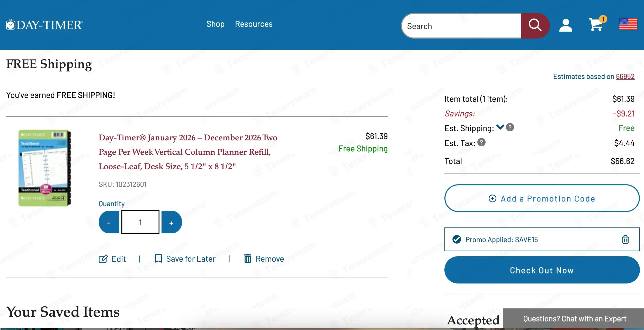Click the Day-Timer logo

pyautogui.click(x=45, y=25)
